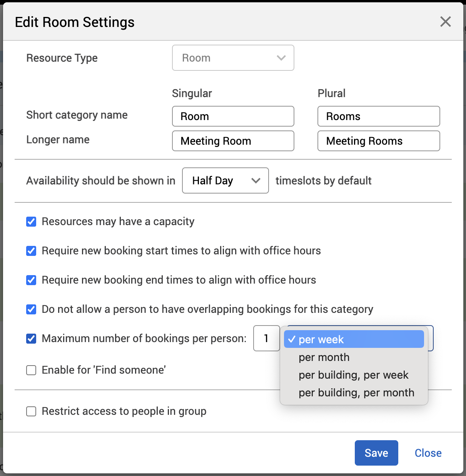The width and height of the screenshot is (466, 476).
Task: Toggle booking end times align with office hours
Action: click(31, 280)
